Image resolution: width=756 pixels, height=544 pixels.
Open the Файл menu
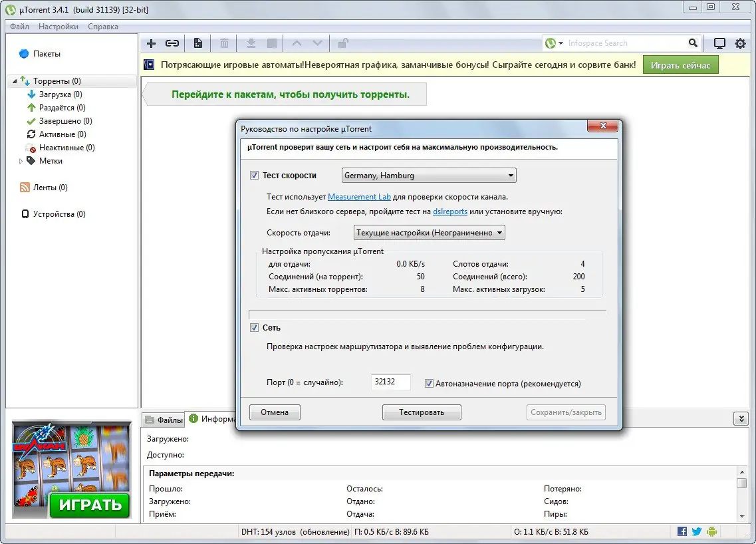[x=20, y=27]
